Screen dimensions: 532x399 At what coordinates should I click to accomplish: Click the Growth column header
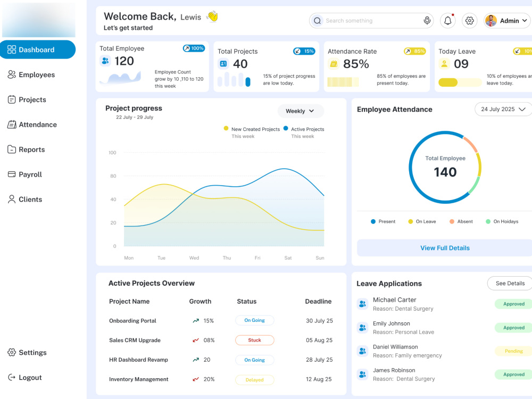[x=200, y=301]
